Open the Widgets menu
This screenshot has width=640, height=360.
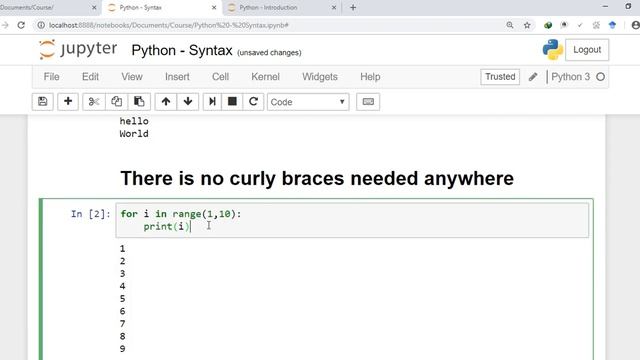click(320, 77)
